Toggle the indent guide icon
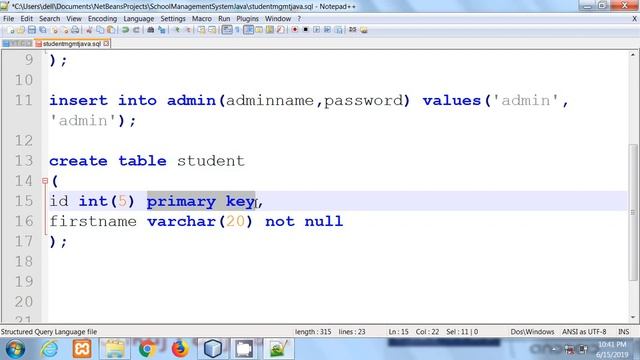Viewport: 640px width, 360px height. click(248, 30)
